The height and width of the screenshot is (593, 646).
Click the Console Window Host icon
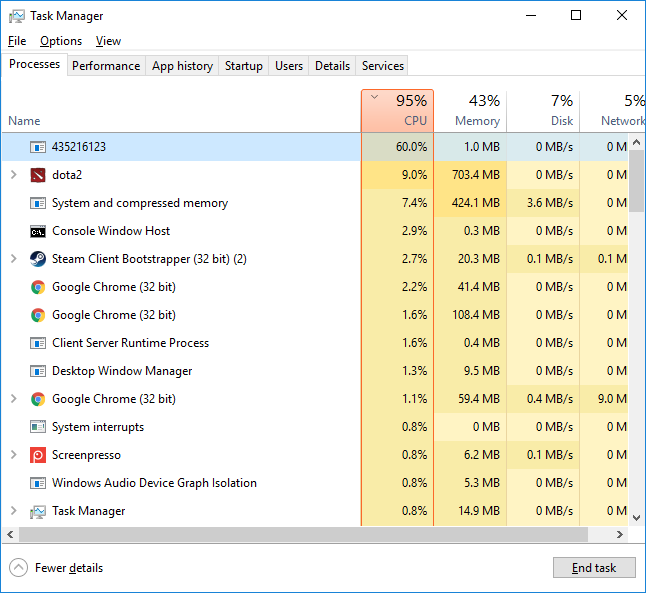[x=38, y=231]
